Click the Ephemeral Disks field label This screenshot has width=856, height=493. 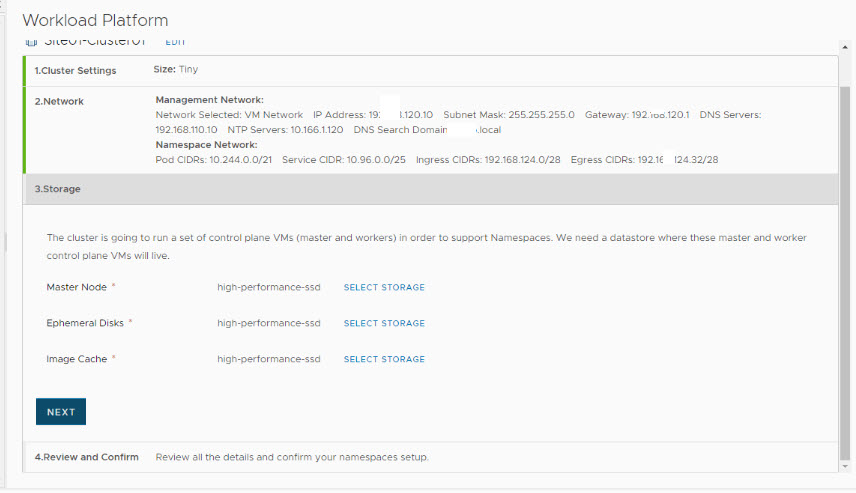[x=85, y=324]
